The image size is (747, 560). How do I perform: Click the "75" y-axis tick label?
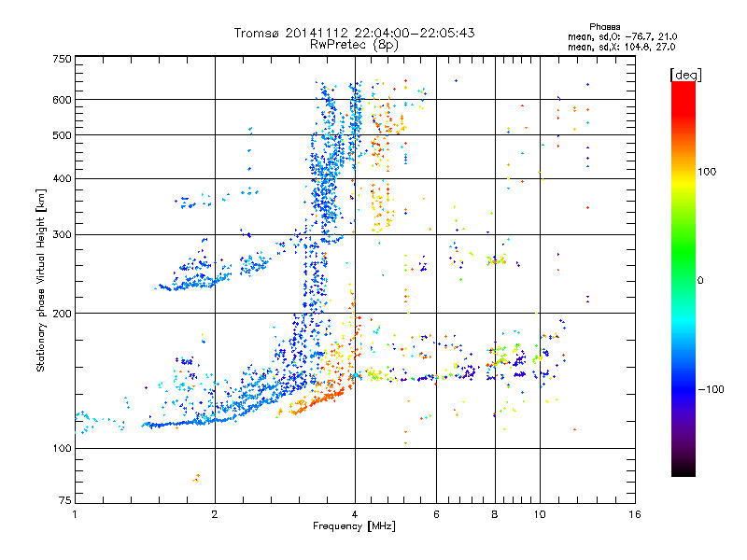coord(65,500)
